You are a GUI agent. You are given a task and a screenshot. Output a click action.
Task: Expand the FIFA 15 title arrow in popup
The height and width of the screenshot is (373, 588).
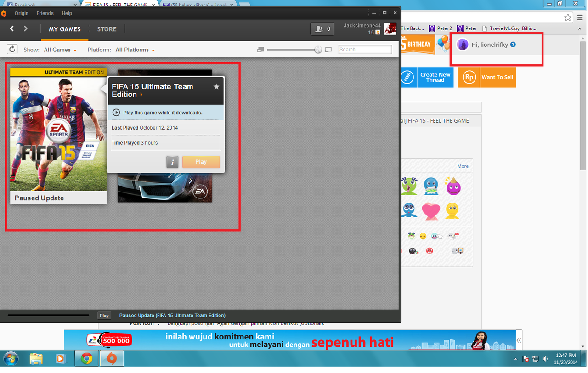point(141,95)
